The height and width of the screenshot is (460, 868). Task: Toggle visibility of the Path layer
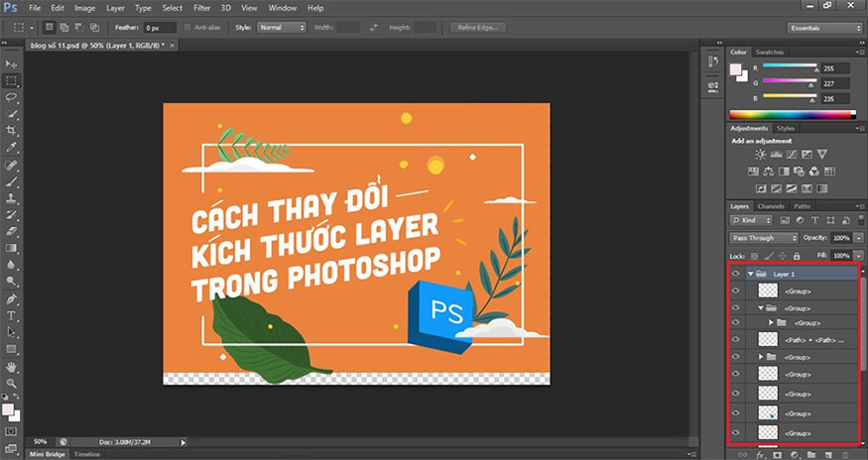[735, 339]
